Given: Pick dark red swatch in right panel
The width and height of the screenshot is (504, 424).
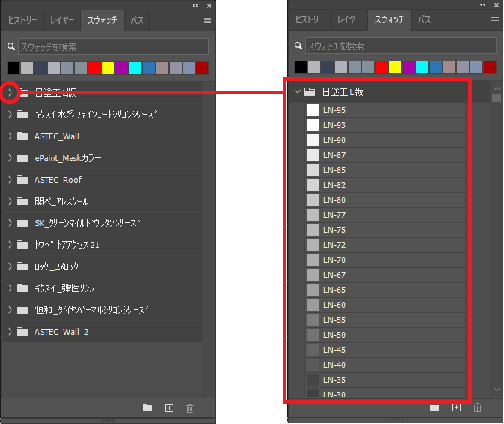Looking at the screenshot, I should (490, 67).
